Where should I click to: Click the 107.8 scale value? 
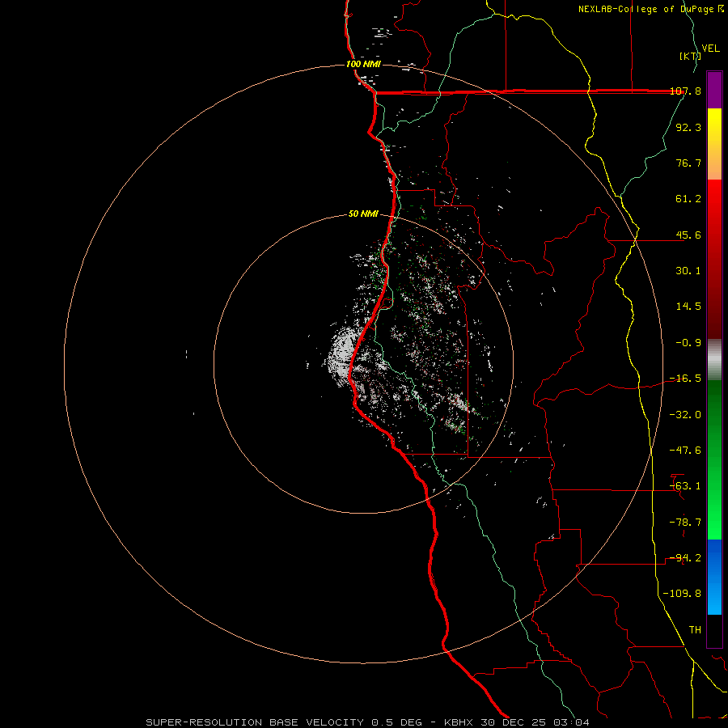coord(685,91)
